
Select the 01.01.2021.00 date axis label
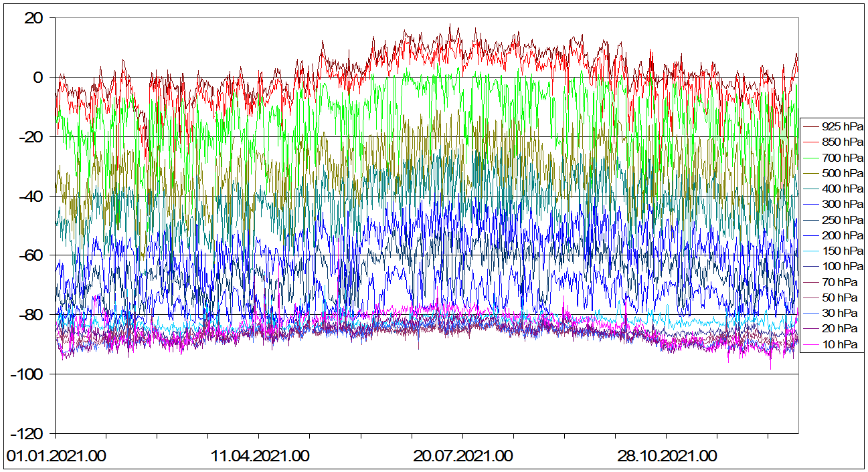pyautogui.click(x=56, y=457)
